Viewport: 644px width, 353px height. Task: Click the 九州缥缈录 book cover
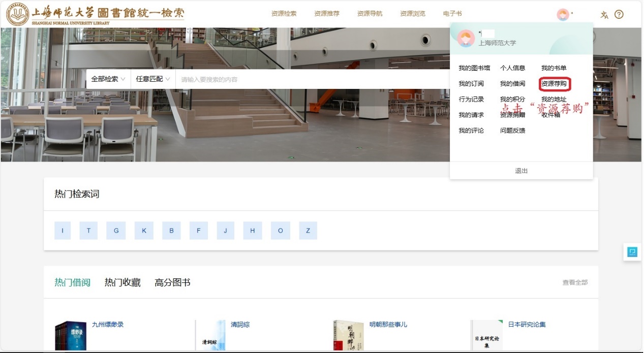[70, 335]
